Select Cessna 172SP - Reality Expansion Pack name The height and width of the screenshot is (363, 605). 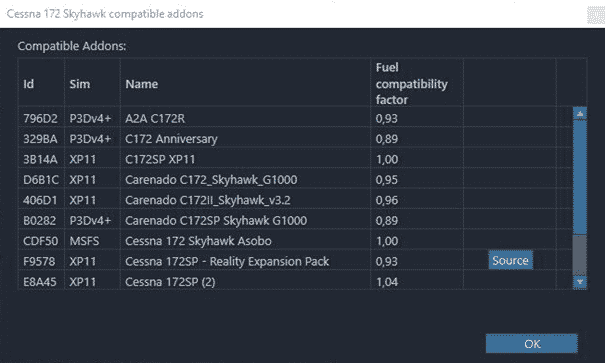coord(227,262)
